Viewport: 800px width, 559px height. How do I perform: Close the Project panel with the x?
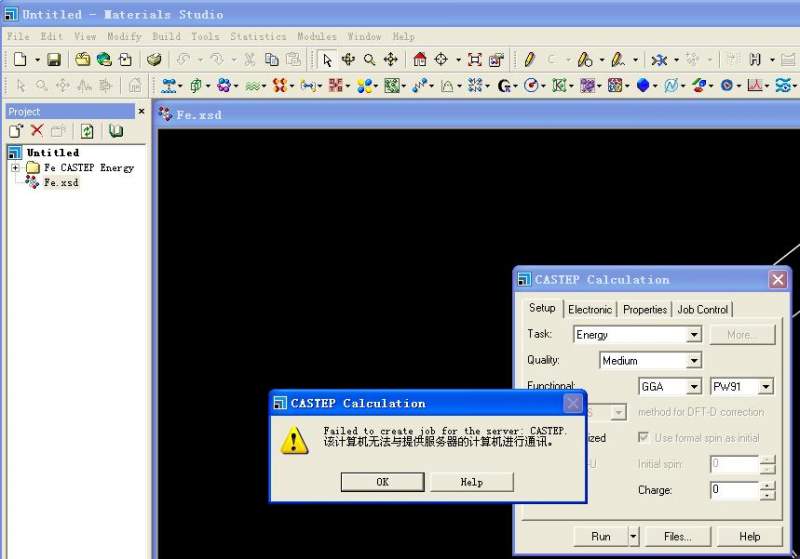141,111
